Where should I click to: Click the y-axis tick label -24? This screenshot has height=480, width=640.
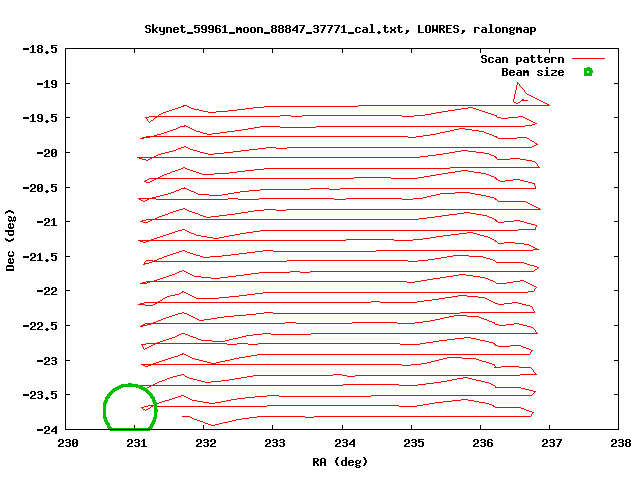47,429
